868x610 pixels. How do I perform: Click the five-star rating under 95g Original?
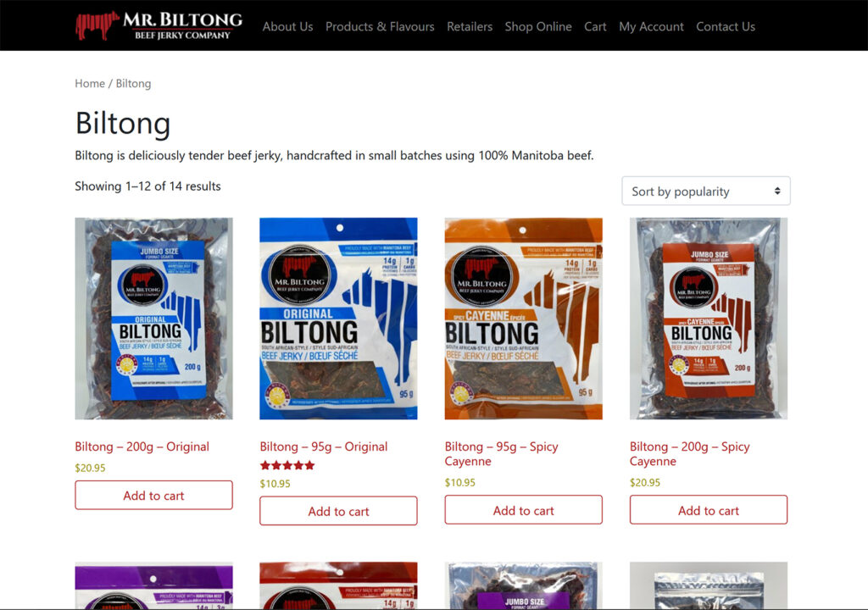pyautogui.click(x=287, y=465)
